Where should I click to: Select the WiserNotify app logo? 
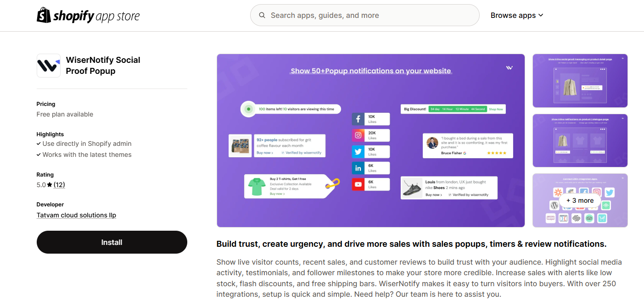pos(48,66)
